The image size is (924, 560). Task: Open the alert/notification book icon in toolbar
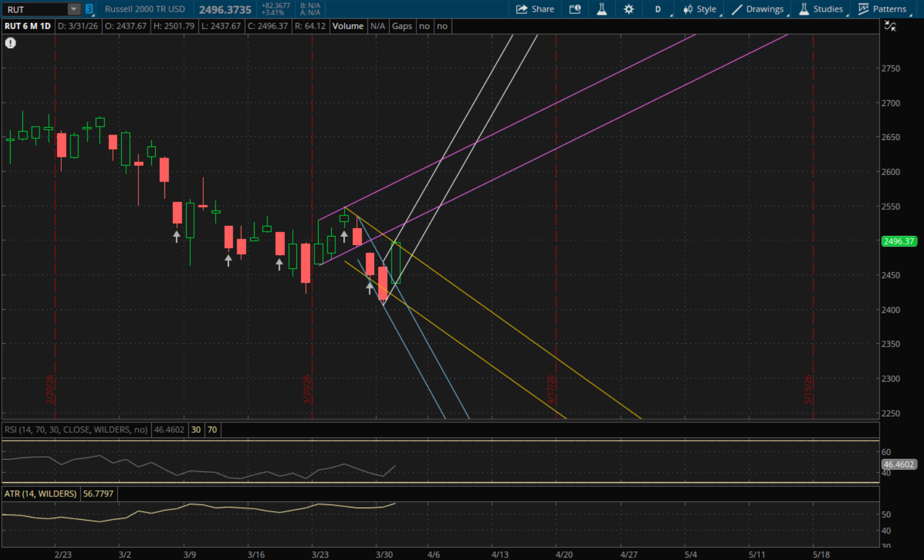[x=575, y=9]
